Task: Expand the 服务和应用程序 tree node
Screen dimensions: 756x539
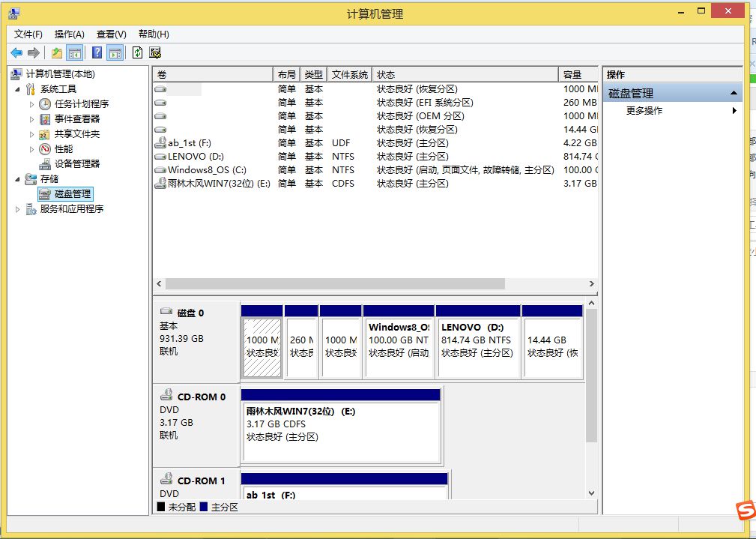Action: pyautogui.click(x=18, y=209)
